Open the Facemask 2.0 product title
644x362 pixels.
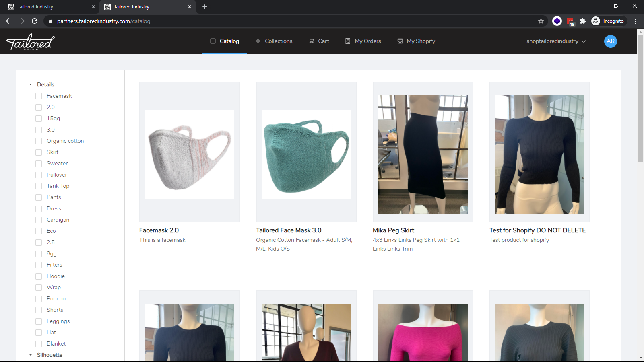click(x=159, y=230)
